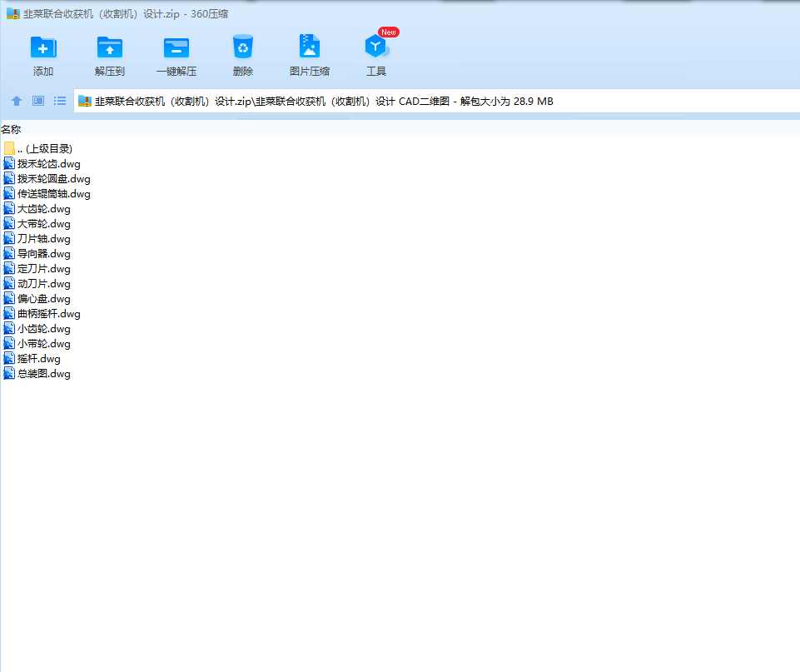Click the 名称 column header
Screen dimensions: 800x672
click(11, 130)
